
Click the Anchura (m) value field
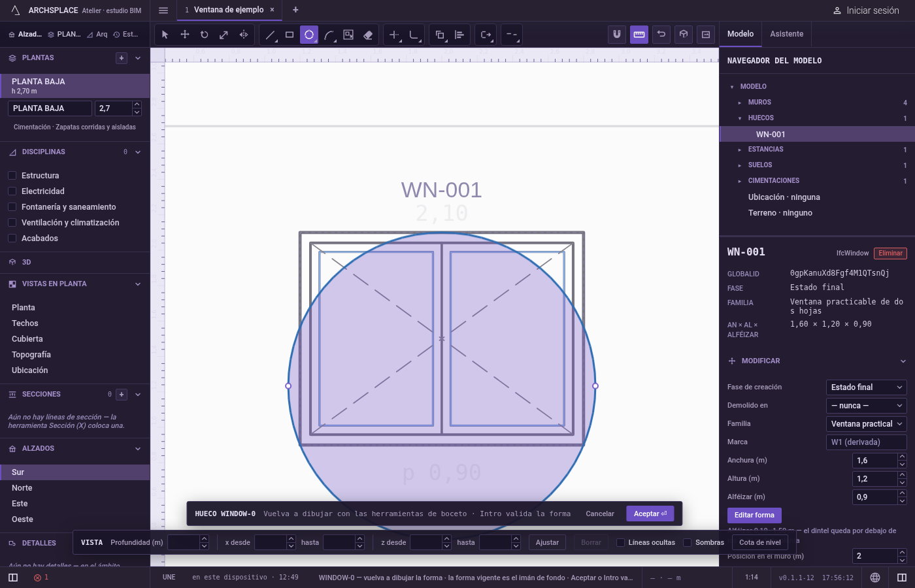(875, 461)
